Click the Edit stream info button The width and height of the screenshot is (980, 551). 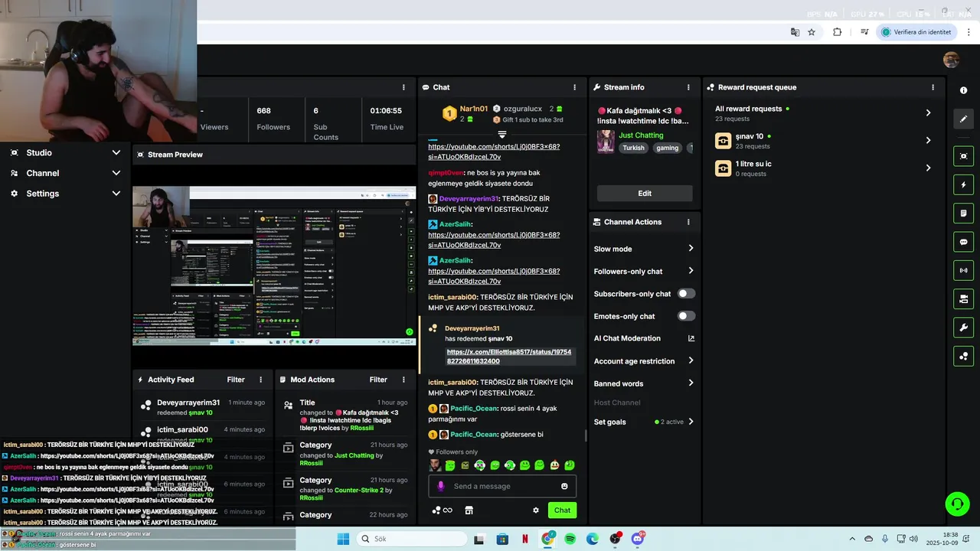pyautogui.click(x=645, y=194)
